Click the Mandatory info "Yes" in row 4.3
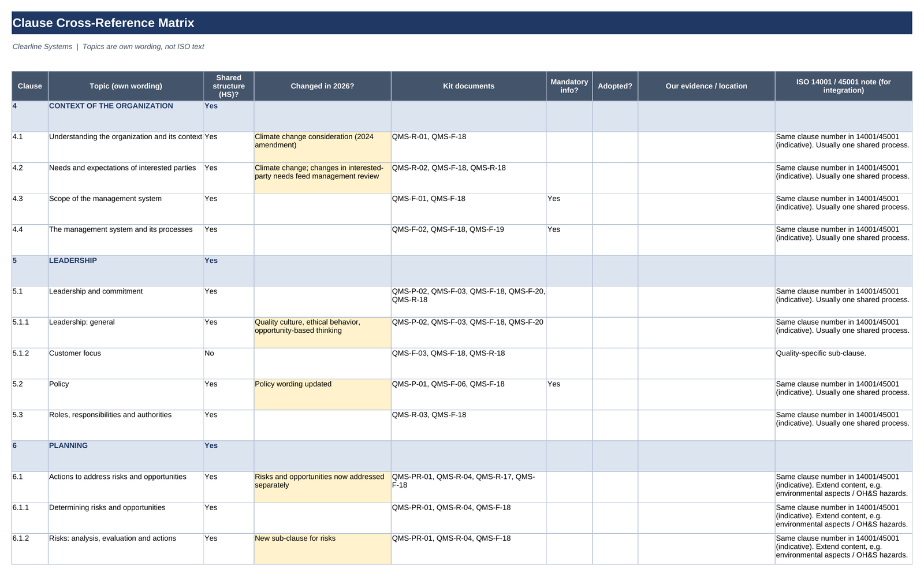This screenshot has width=924, height=576. pyautogui.click(x=569, y=209)
